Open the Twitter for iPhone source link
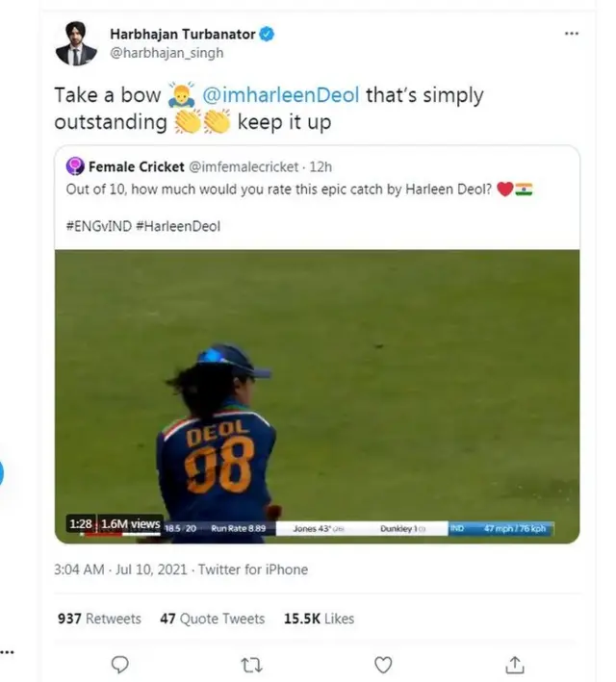 click(x=253, y=569)
